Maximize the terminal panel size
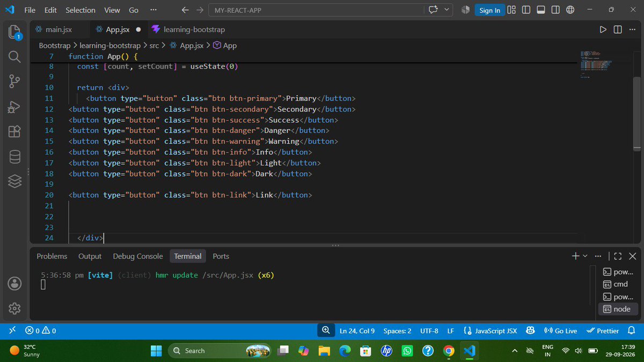644x362 pixels. point(618,256)
